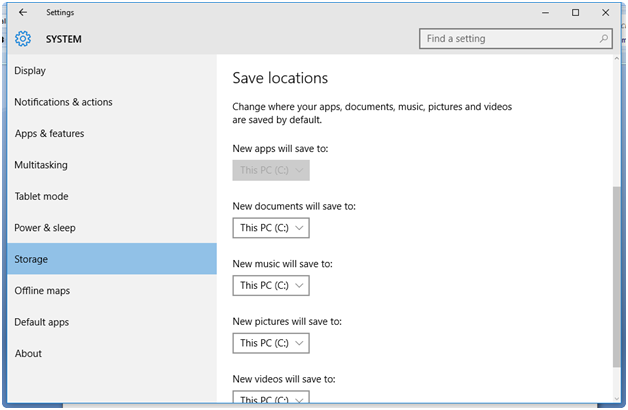Select the Display settings category
Screen dimensions: 628x410
30,71
